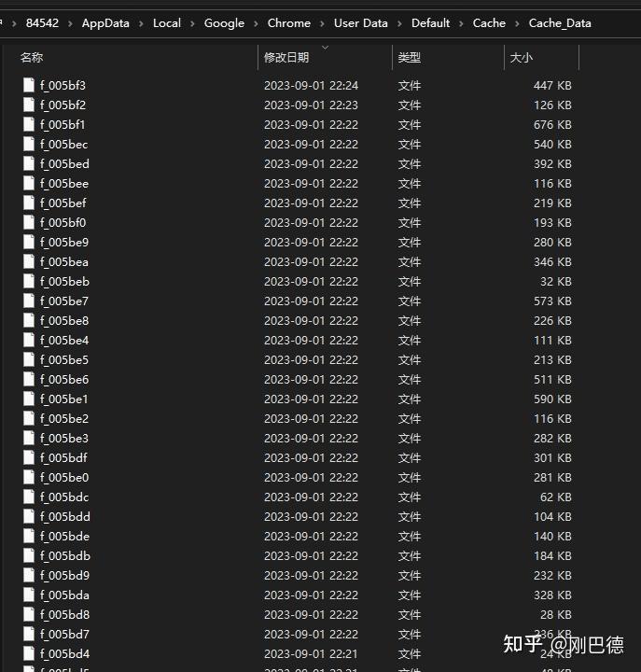Navigate to 84542 folder in breadcrumb

click(42, 22)
